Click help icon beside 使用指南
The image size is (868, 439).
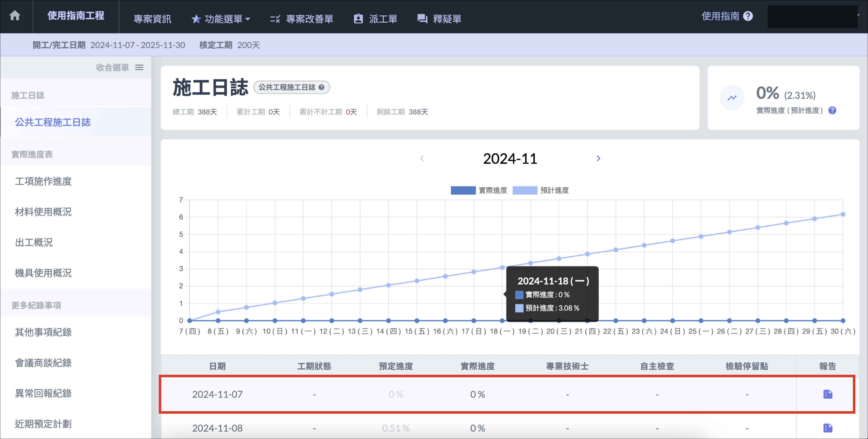pos(748,16)
